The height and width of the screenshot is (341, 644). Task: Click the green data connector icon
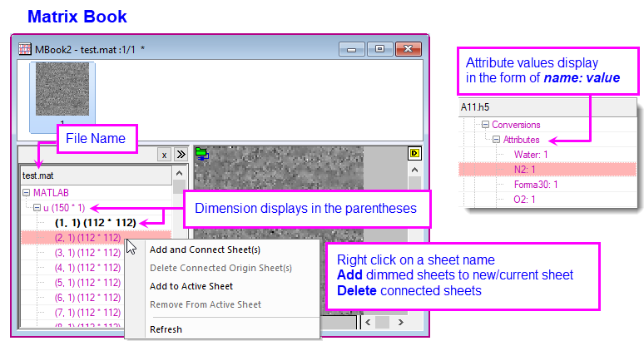tap(201, 154)
